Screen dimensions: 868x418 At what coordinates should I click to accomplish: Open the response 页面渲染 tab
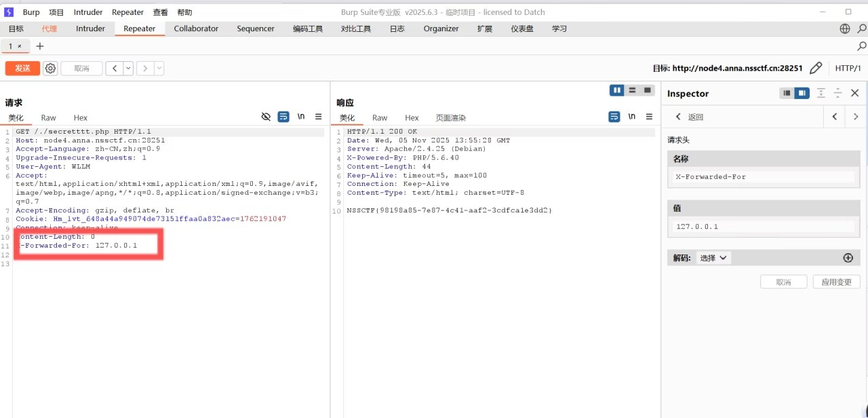click(x=450, y=118)
